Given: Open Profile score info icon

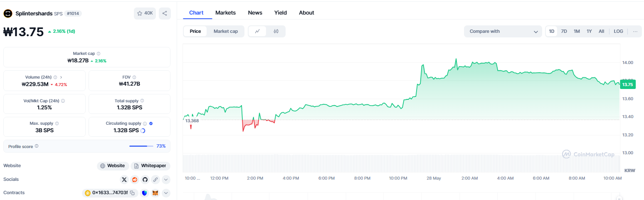Looking at the screenshot, I should click(37, 146).
